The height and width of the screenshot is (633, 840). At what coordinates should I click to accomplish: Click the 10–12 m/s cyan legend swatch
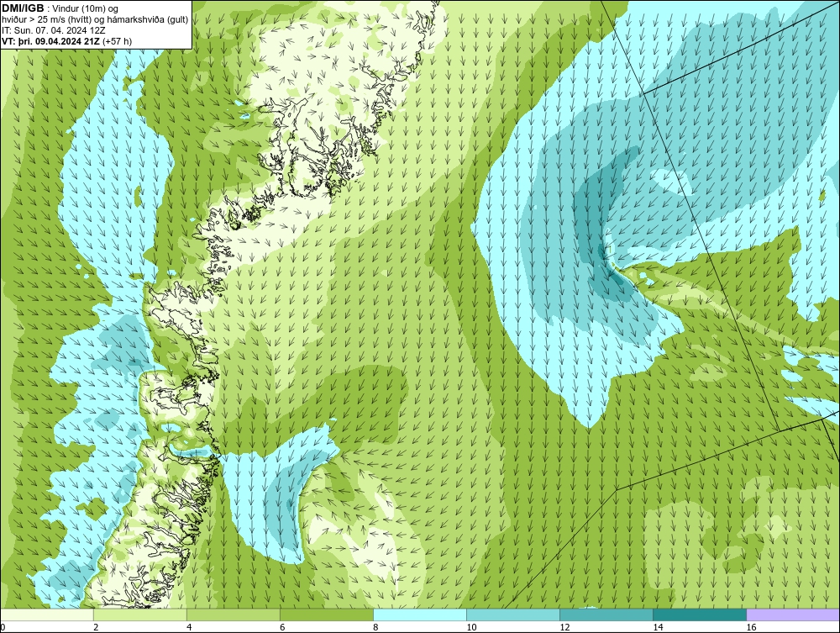[513, 615]
